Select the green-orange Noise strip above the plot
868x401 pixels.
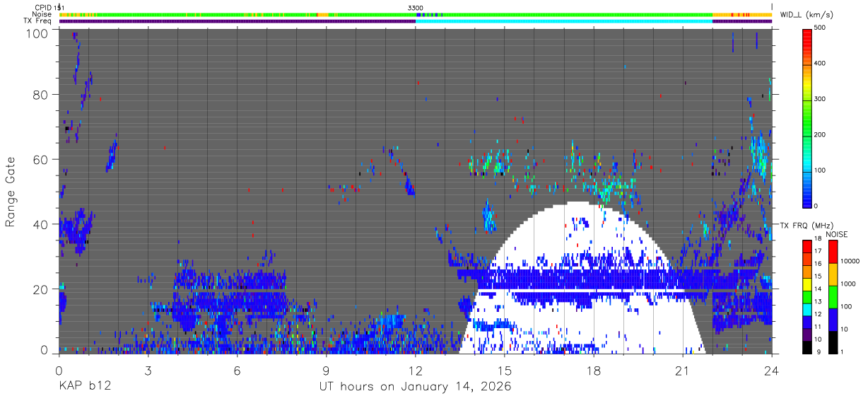coord(416,14)
